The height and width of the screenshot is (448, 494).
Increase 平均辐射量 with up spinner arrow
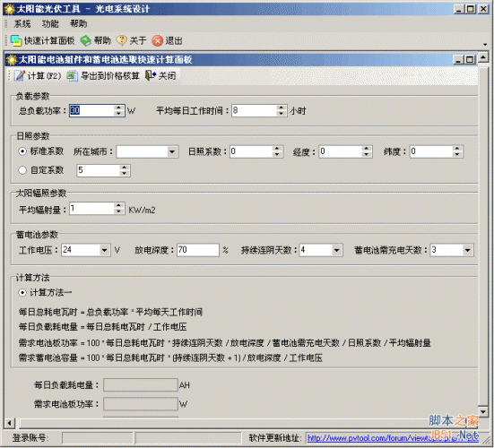pyautogui.click(x=118, y=205)
